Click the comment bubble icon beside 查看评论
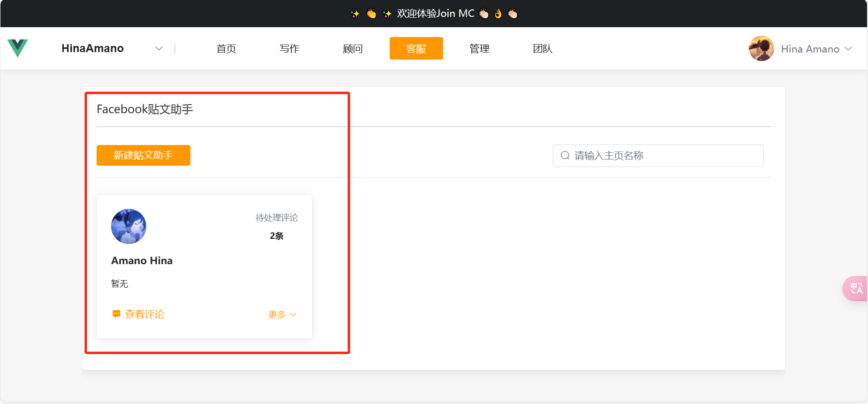The image size is (868, 404). click(116, 314)
